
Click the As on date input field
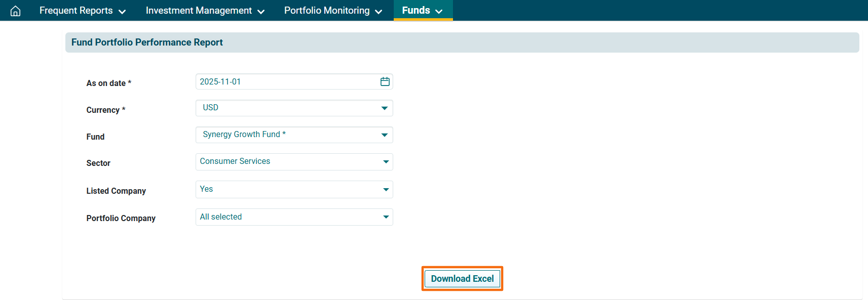pos(286,81)
